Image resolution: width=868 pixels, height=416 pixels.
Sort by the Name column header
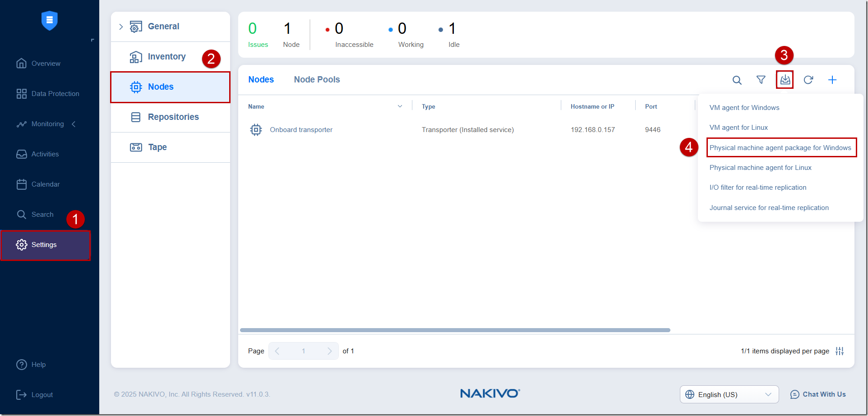click(256, 107)
